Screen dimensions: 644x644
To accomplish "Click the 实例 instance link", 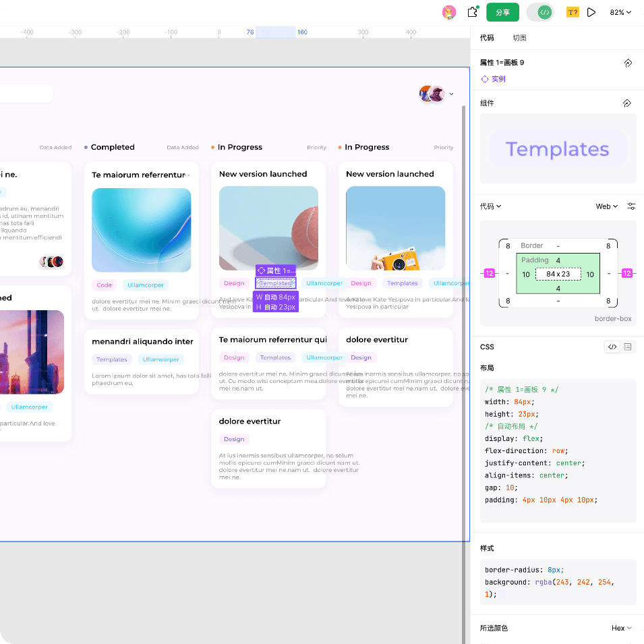I will click(x=493, y=79).
